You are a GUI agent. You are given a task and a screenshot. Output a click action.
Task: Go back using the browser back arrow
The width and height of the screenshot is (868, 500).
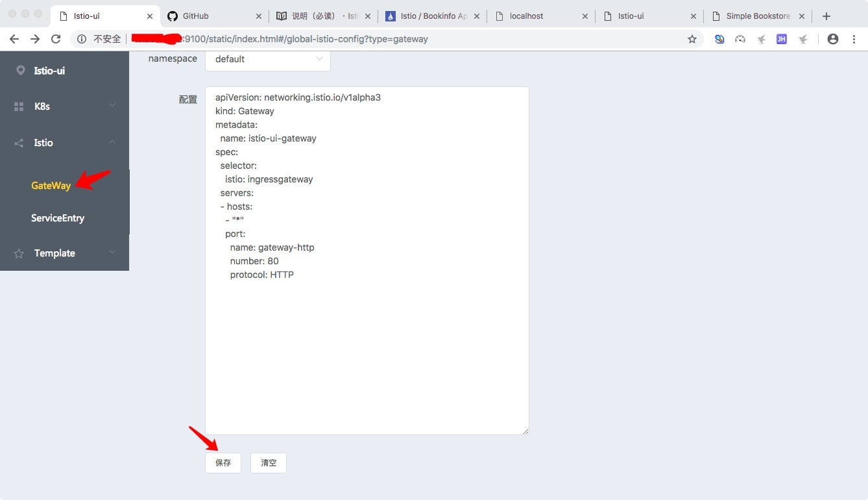[x=14, y=39]
